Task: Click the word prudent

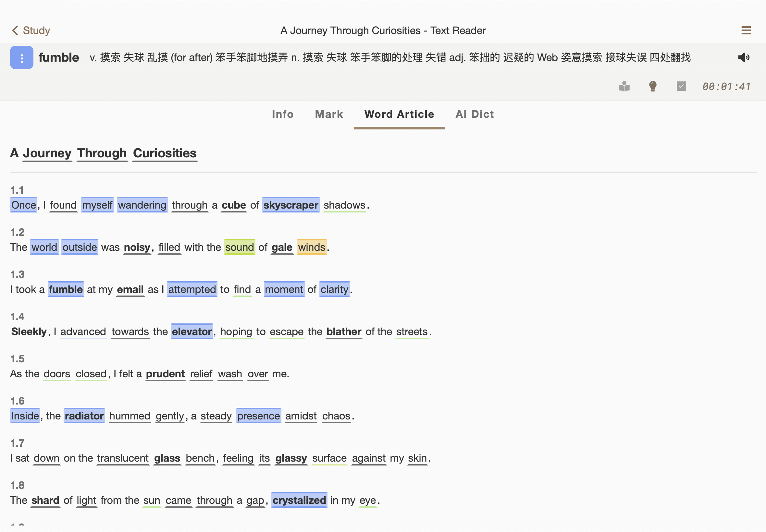Action: [x=166, y=374]
